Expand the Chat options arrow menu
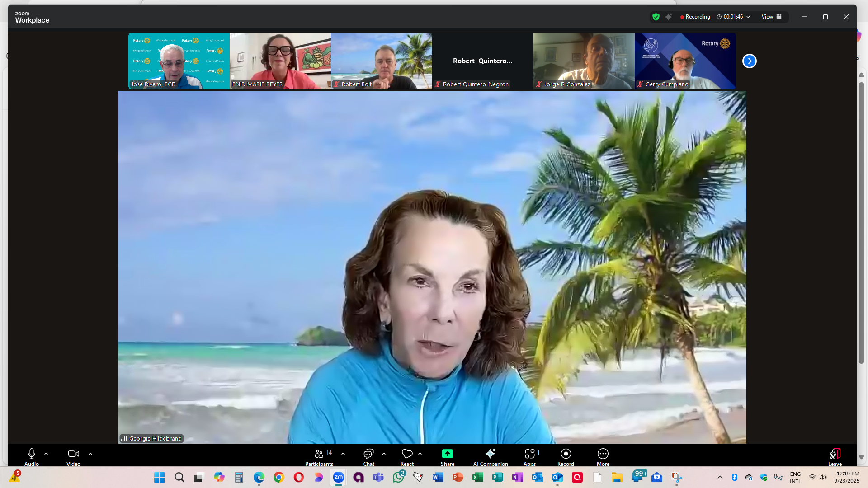 (x=384, y=454)
